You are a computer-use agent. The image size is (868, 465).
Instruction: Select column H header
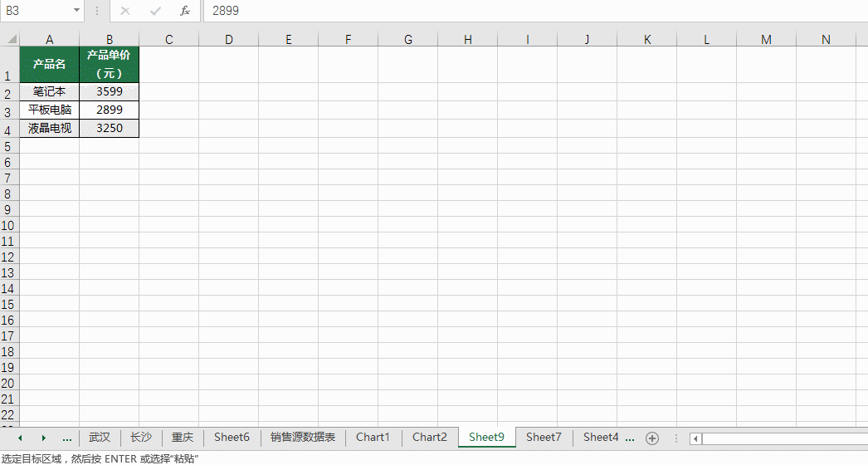pyautogui.click(x=468, y=39)
